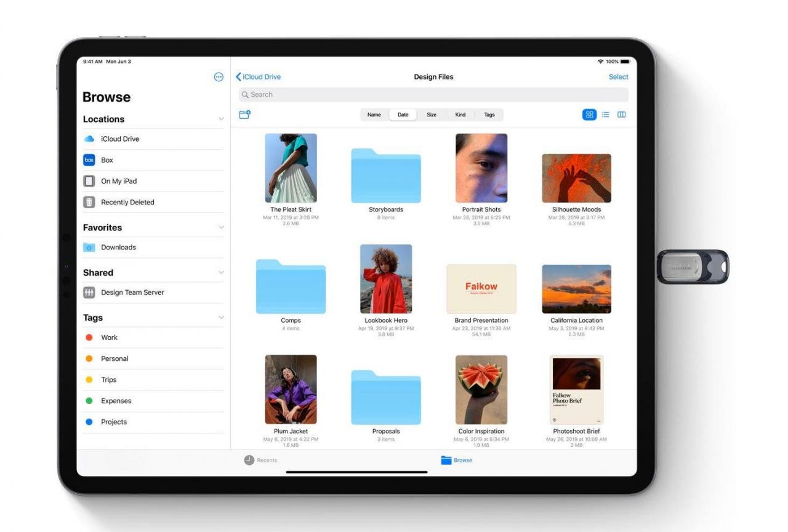The image size is (788, 532).
Task: Collapse the Favorites section
Action: tap(221, 227)
